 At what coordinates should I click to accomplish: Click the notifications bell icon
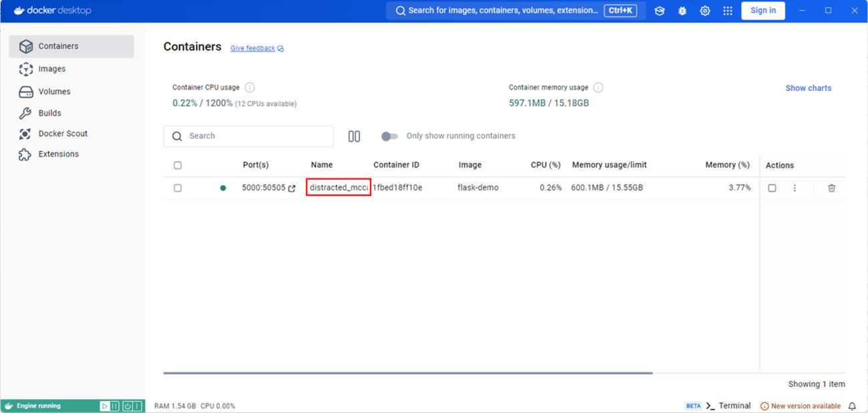[852, 406]
